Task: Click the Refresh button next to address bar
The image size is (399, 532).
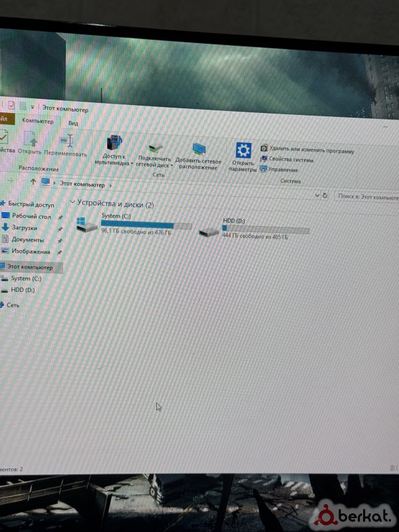Action: coord(325,196)
